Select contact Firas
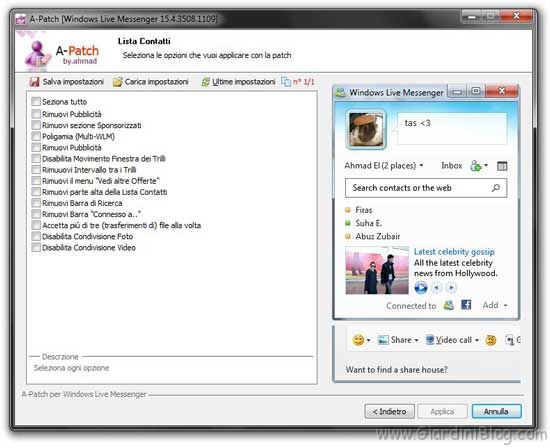The width and height of the screenshot is (550, 448). pyautogui.click(x=363, y=210)
